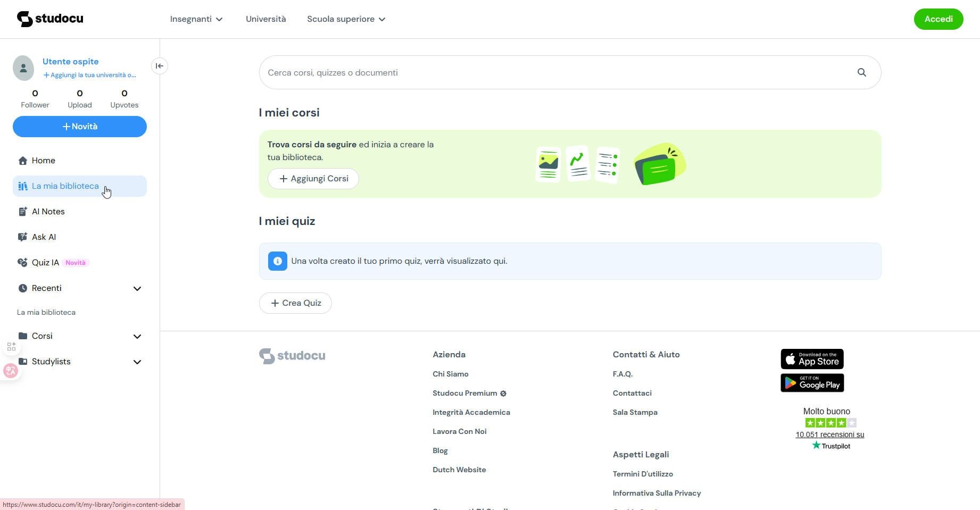Screen dimensions: 980x510
Task: Click the guest user avatar icon
Action: tap(23, 68)
